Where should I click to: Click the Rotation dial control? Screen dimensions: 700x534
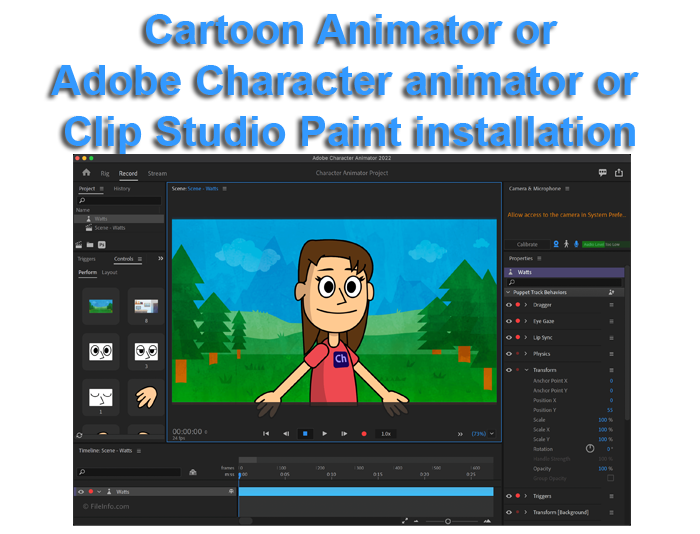590,448
